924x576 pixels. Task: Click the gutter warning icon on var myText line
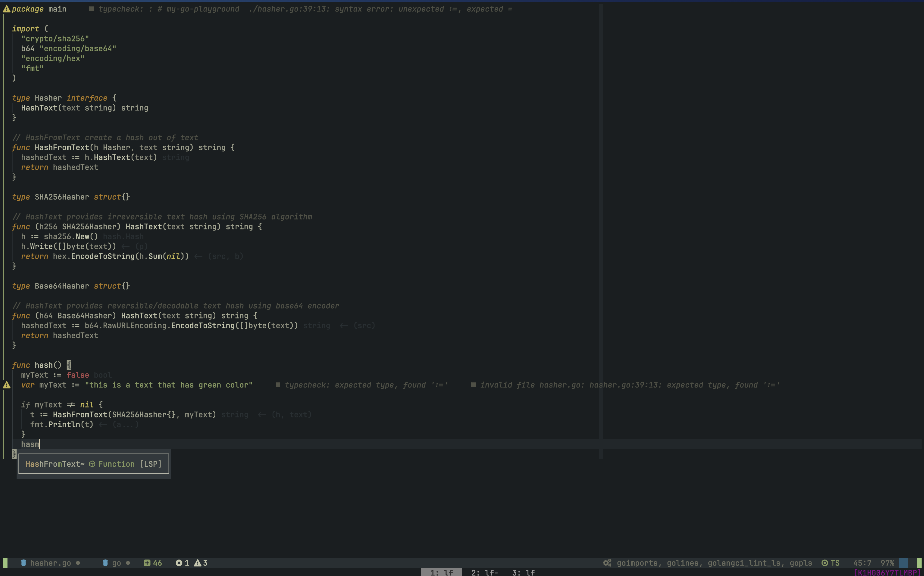6,385
